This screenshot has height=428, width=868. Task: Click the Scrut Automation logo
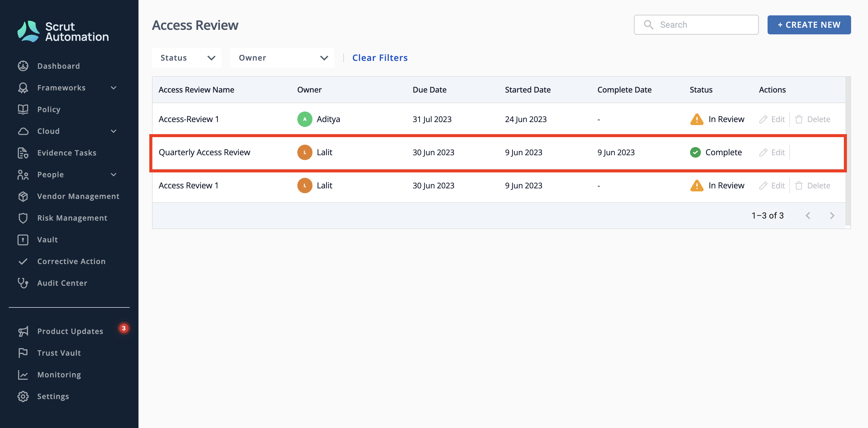63,31
